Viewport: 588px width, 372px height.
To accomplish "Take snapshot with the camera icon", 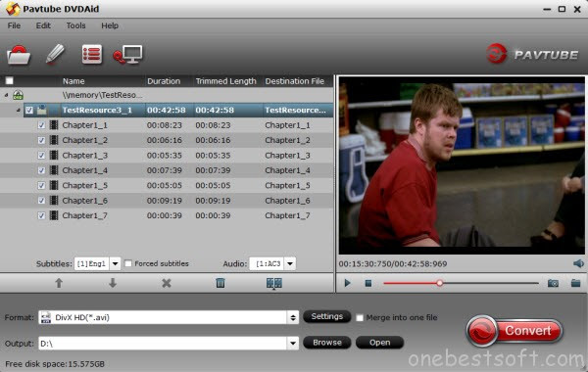I will tap(553, 283).
